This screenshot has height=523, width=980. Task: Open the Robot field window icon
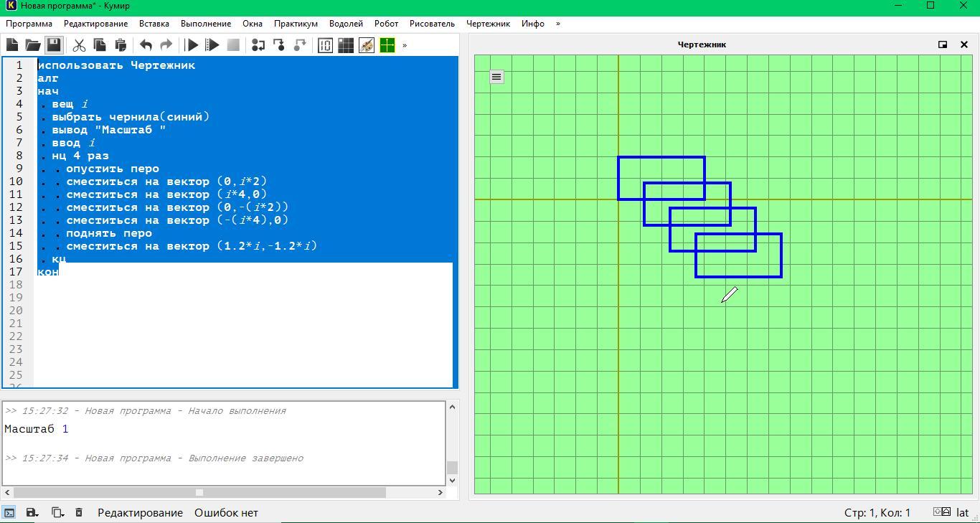pyautogui.click(x=346, y=45)
